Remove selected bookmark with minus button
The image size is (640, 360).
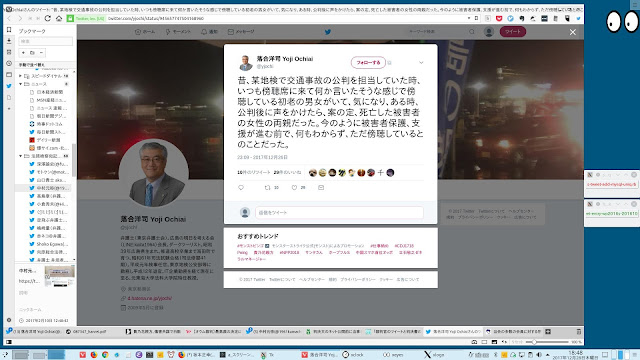tap(41, 53)
